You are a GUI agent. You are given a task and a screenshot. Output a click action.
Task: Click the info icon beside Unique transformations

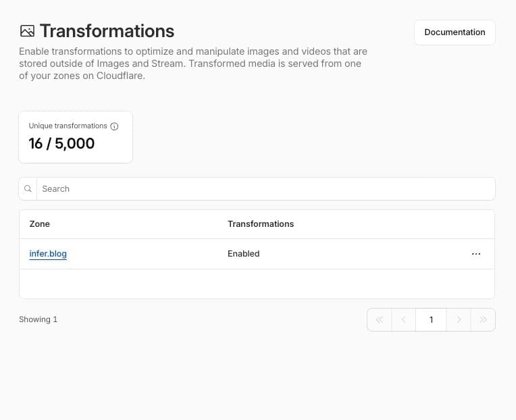[114, 126]
